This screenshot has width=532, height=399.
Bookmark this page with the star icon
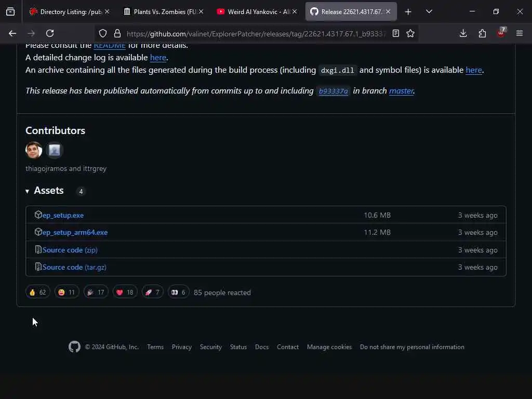(410, 33)
